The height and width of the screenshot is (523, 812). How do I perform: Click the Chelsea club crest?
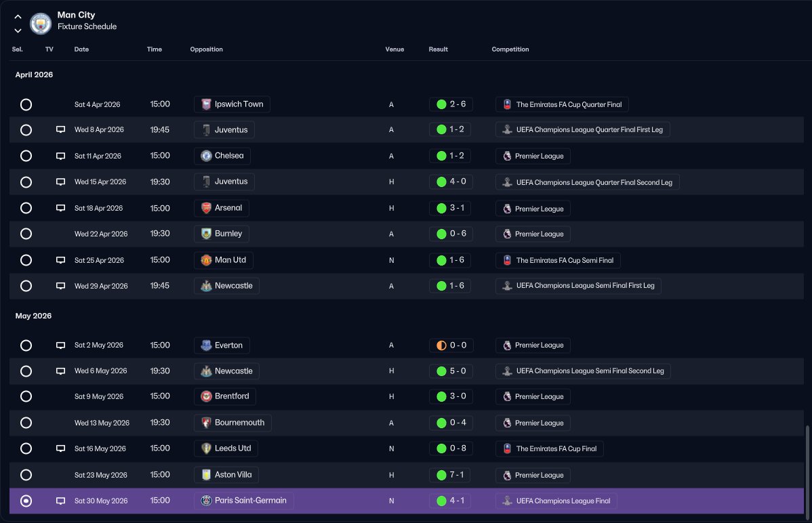click(x=206, y=156)
